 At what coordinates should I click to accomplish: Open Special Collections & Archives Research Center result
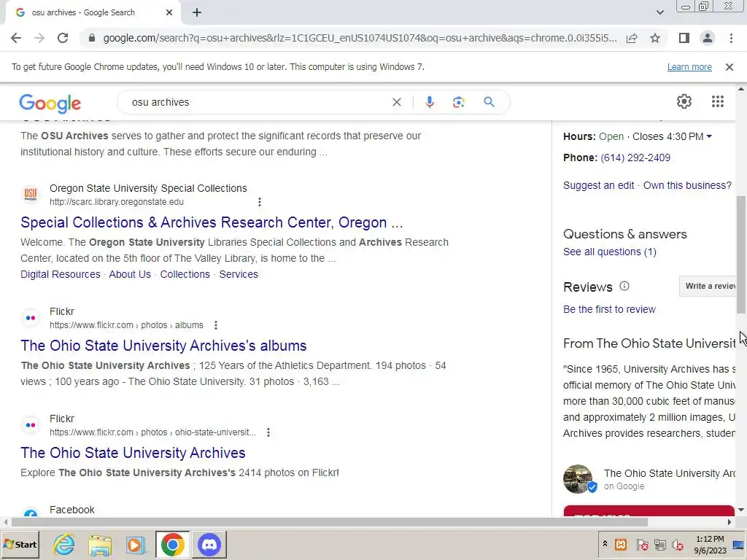pos(212,222)
